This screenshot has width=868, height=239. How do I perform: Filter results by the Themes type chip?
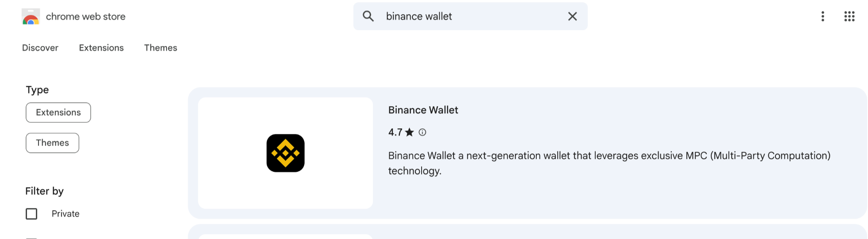coord(52,143)
